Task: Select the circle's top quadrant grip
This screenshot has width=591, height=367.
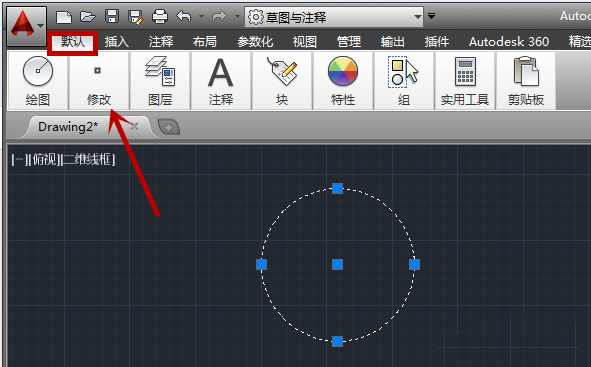Action: tap(337, 188)
